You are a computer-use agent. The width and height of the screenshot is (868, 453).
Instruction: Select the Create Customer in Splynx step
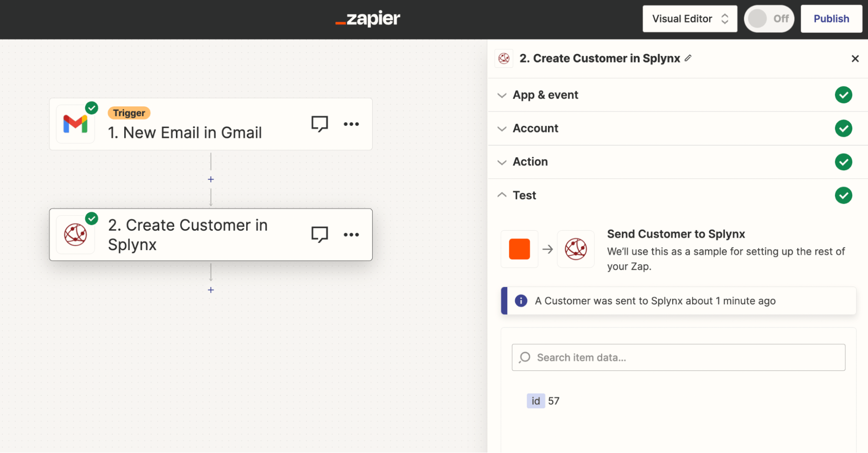[x=211, y=235]
